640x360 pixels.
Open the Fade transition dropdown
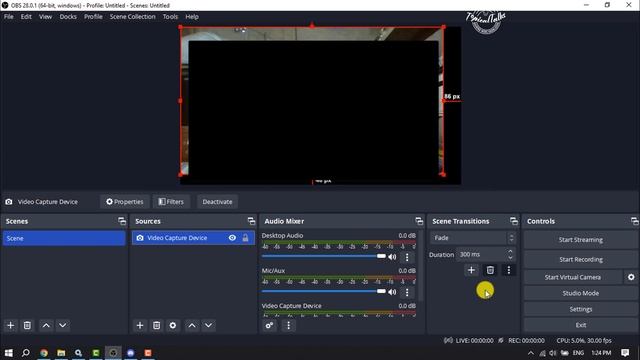(473, 238)
